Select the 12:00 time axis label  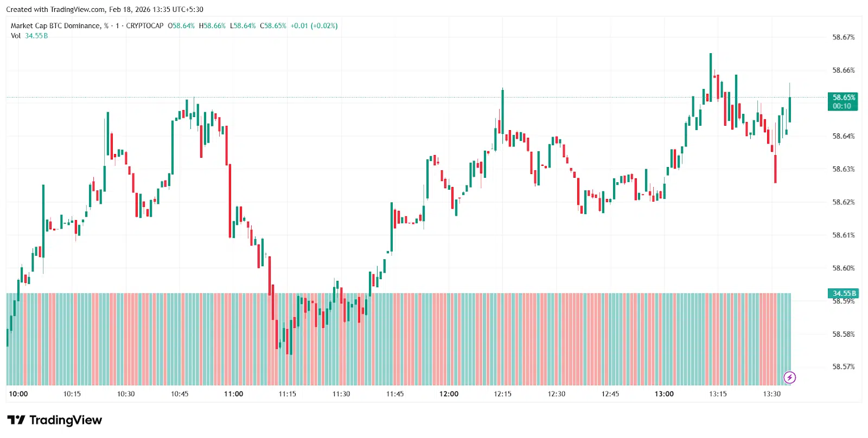449,394
